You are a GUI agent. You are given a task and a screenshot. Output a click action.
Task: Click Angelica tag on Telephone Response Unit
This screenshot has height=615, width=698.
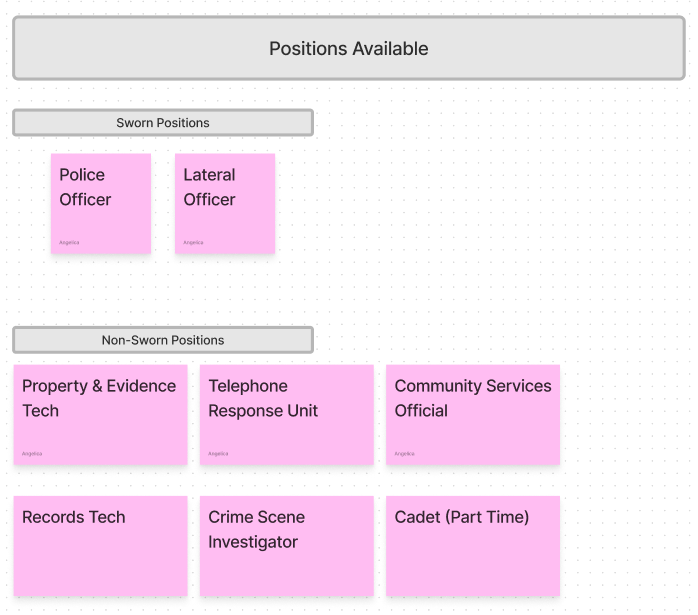pyautogui.click(x=218, y=454)
